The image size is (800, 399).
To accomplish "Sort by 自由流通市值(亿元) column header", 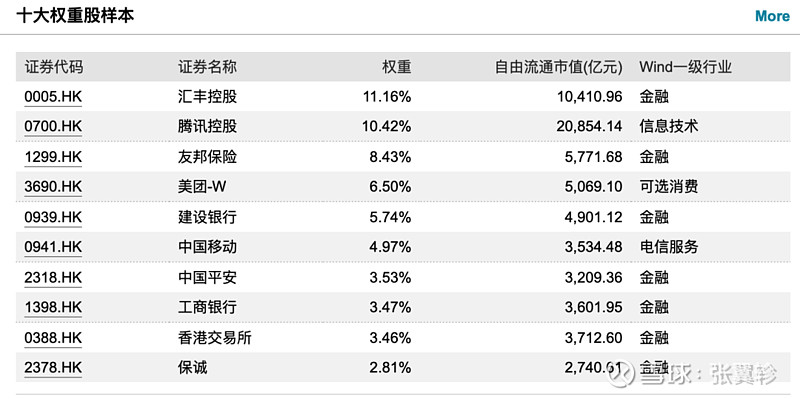I will point(559,67).
